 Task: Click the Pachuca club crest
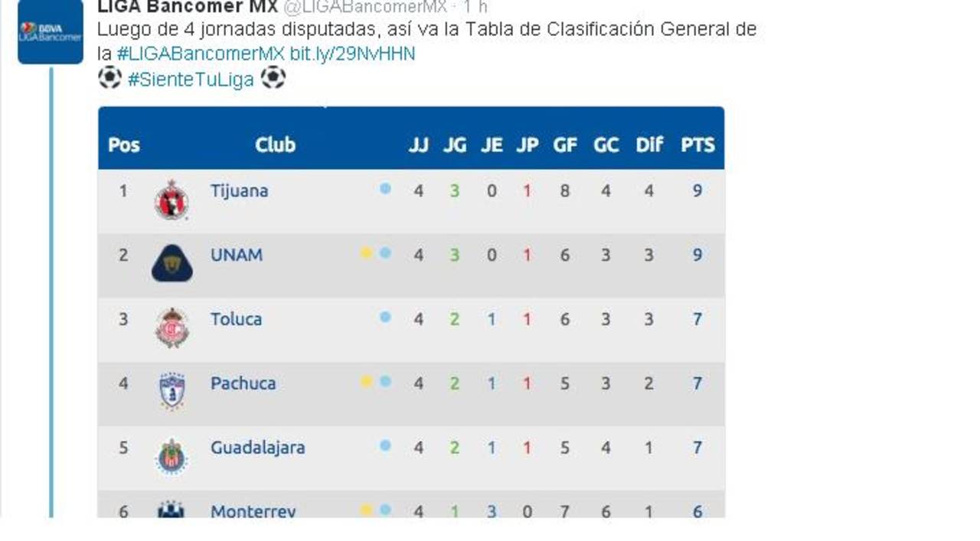[x=171, y=392]
